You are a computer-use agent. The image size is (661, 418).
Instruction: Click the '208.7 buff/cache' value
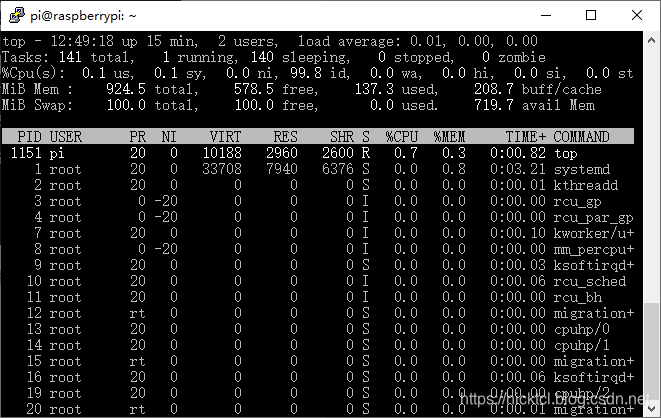point(537,89)
